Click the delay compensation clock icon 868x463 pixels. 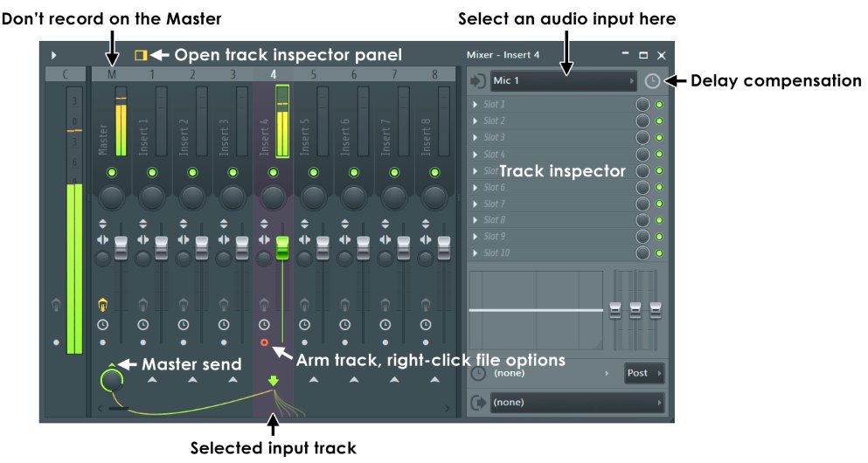pos(652,81)
